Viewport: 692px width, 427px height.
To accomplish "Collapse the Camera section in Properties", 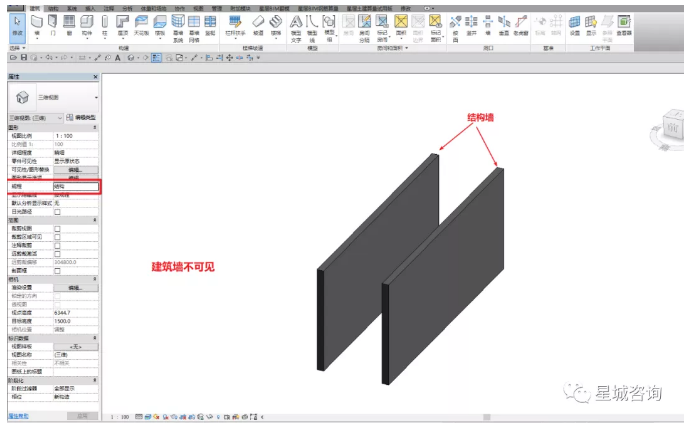I will coord(94,279).
